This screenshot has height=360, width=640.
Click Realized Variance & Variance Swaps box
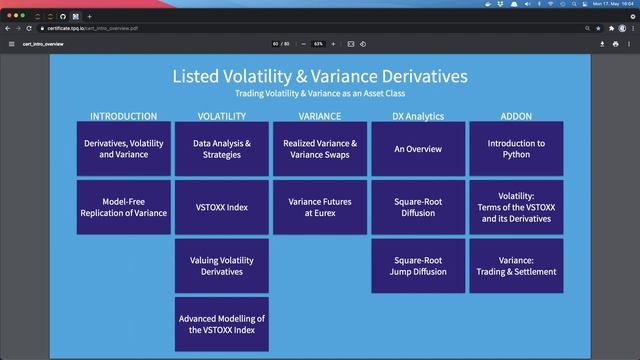[320, 149]
